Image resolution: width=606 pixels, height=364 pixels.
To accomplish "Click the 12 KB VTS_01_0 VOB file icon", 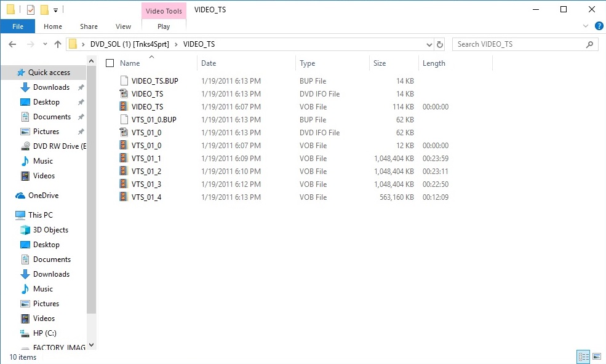I will [123, 145].
